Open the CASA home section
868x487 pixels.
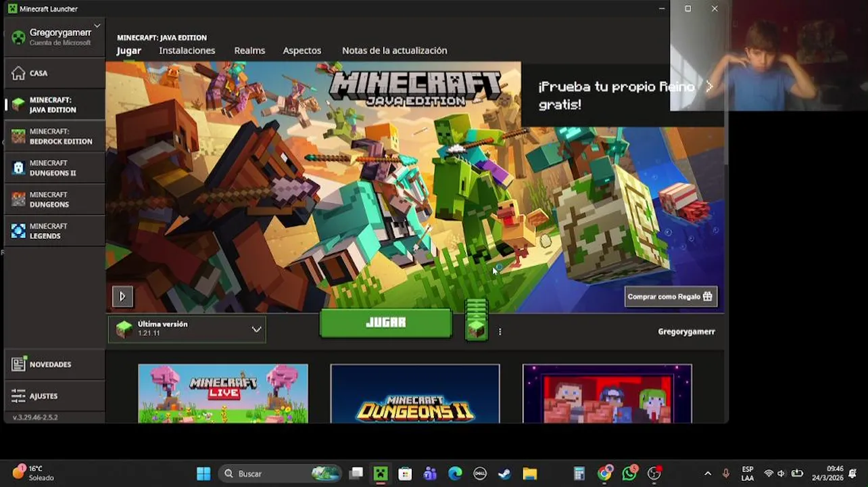pos(54,73)
